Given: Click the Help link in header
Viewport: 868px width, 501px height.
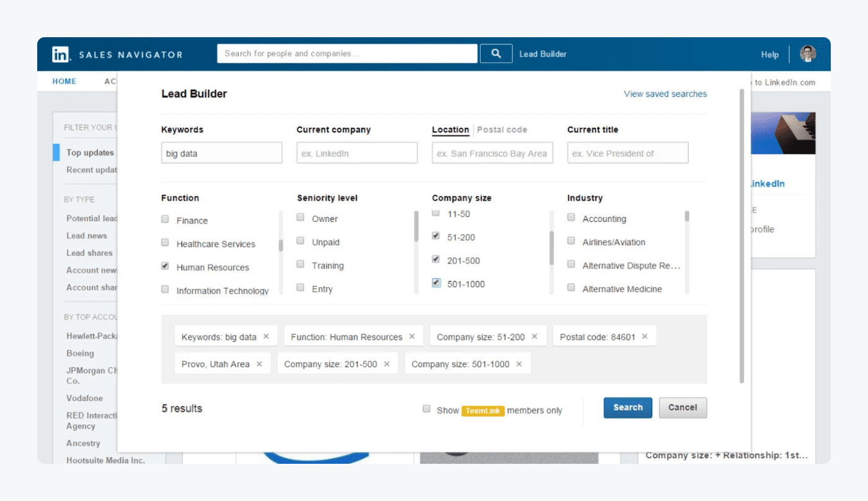Looking at the screenshot, I should point(769,55).
